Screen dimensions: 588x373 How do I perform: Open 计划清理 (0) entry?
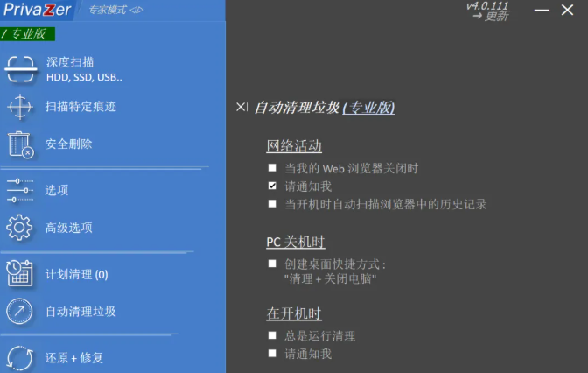point(76,274)
